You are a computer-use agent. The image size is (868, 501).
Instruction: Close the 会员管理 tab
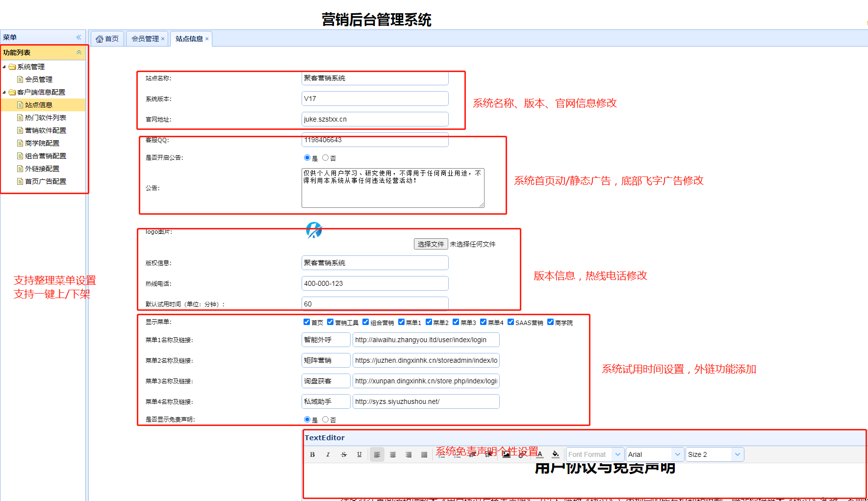[163, 39]
